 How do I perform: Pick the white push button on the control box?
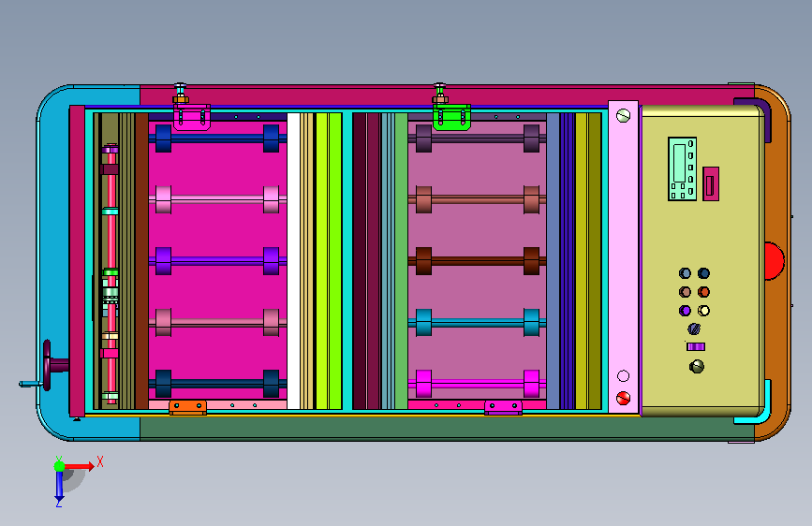[x=703, y=311]
